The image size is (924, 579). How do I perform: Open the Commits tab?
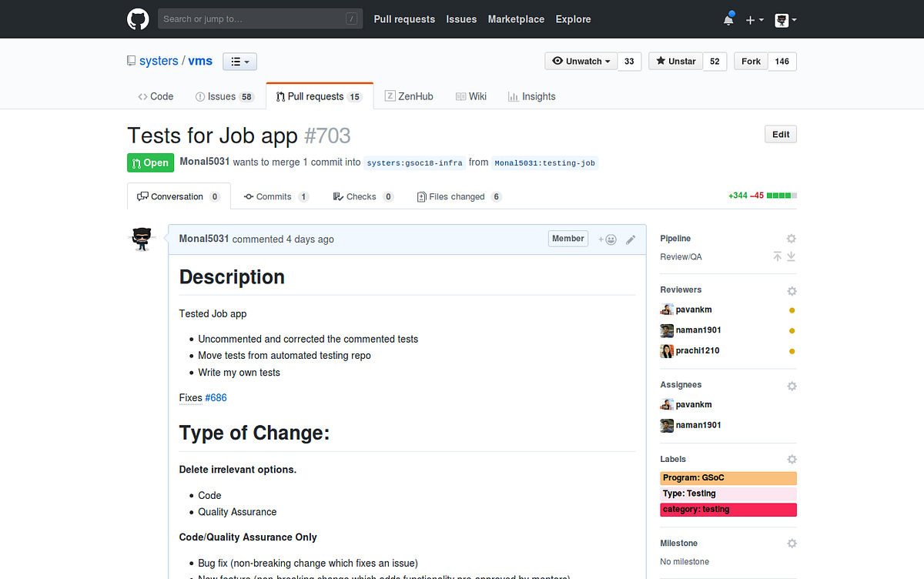[276, 197]
